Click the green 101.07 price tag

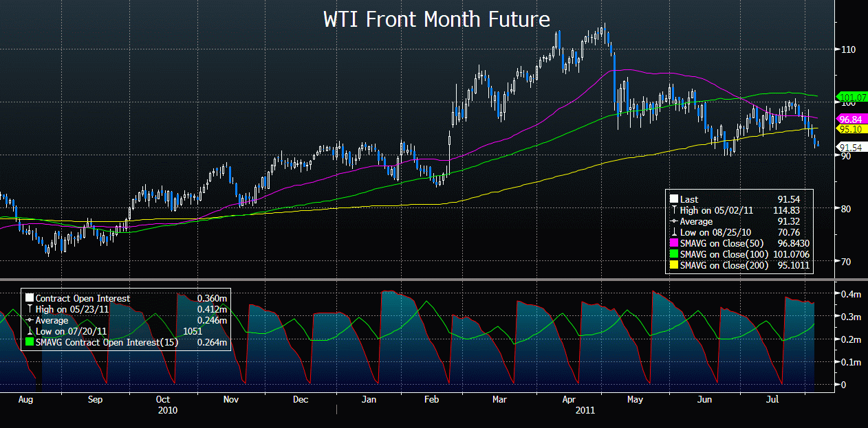click(x=850, y=98)
